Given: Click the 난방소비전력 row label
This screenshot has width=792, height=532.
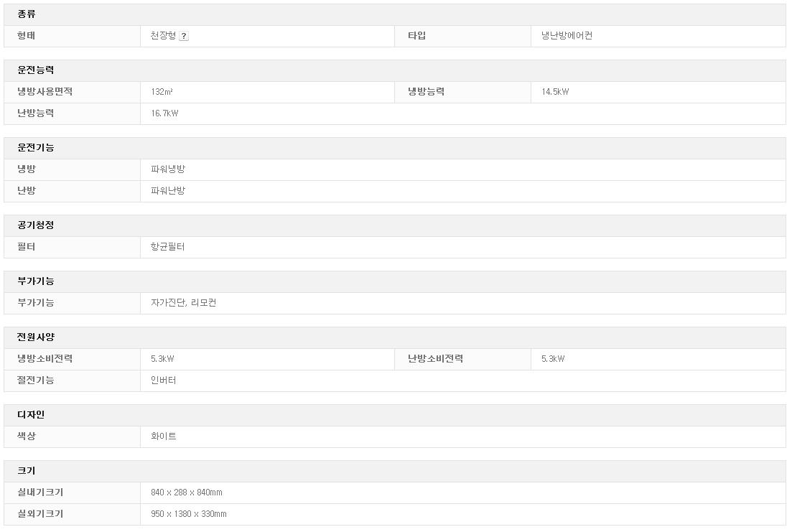Looking at the screenshot, I should [x=435, y=359].
